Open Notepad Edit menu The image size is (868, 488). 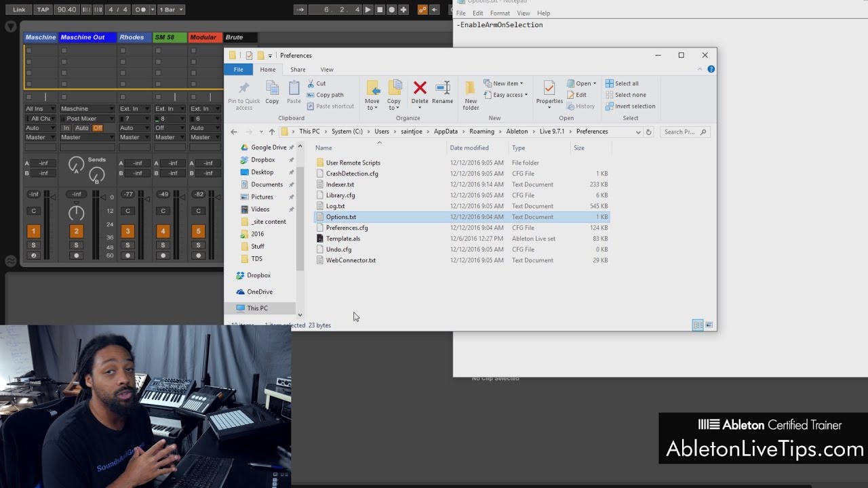[x=478, y=13]
